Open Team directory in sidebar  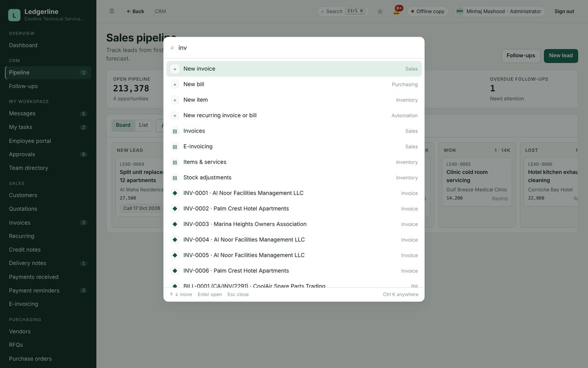(x=48, y=168)
